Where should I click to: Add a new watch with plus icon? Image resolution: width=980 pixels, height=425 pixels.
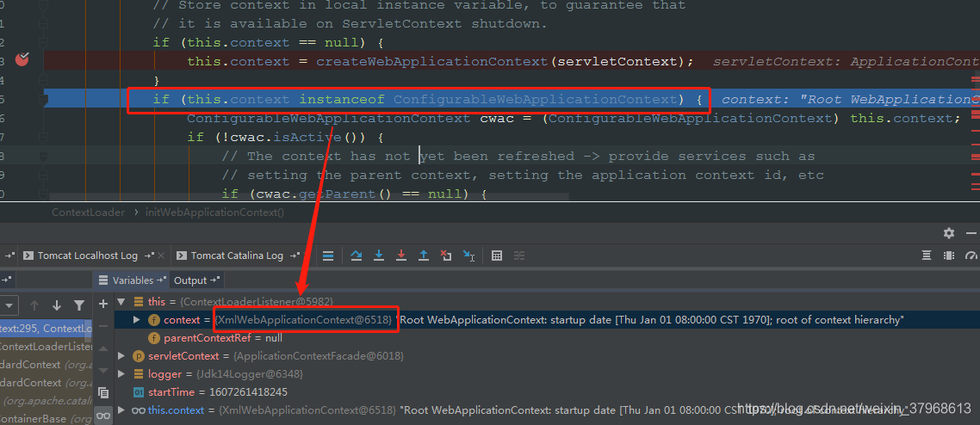103,304
